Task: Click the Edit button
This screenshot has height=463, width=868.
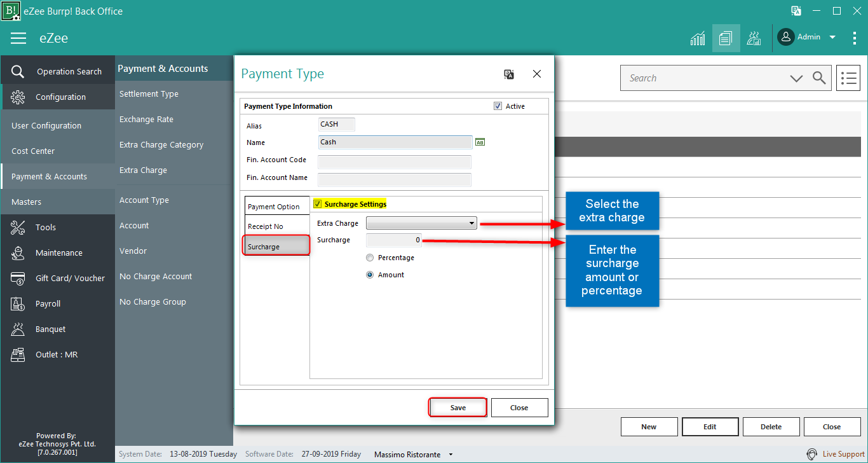Action: point(710,427)
